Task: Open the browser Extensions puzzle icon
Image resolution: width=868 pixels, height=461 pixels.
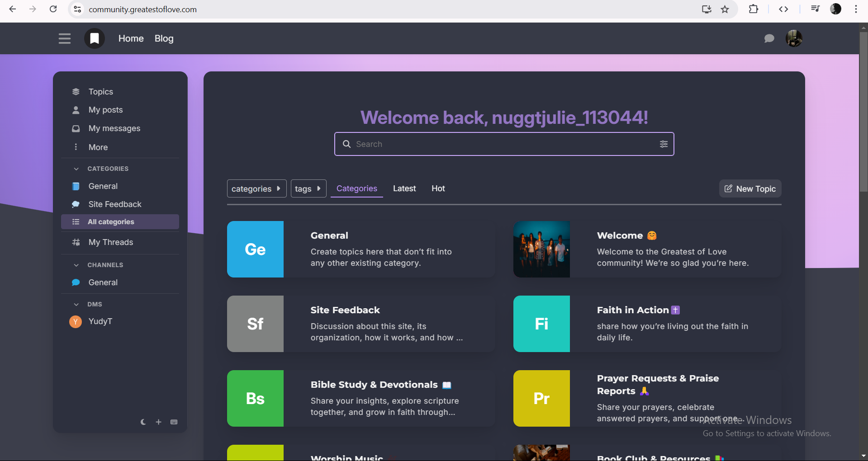Action: point(754,9)
